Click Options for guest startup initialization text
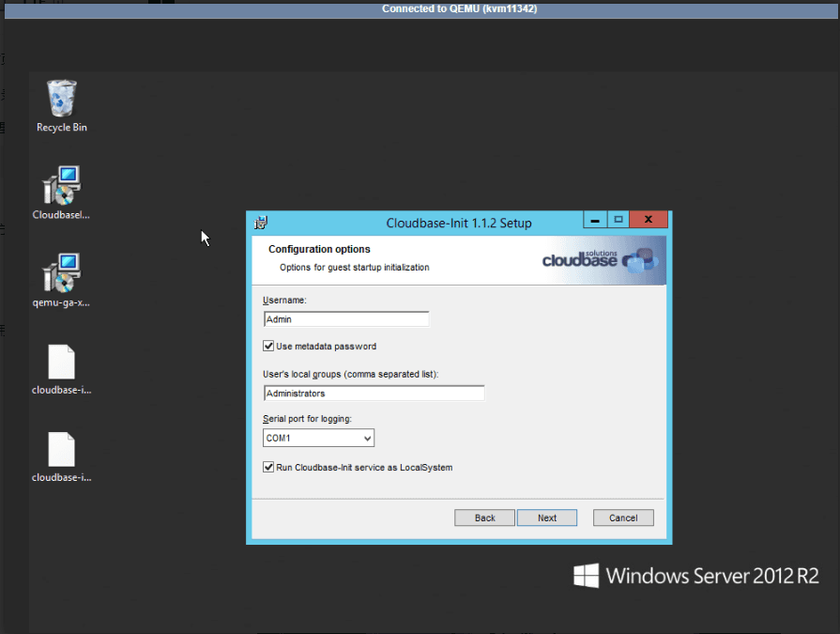840x634 pixels. pyautogui.click(x=354, y=268)
